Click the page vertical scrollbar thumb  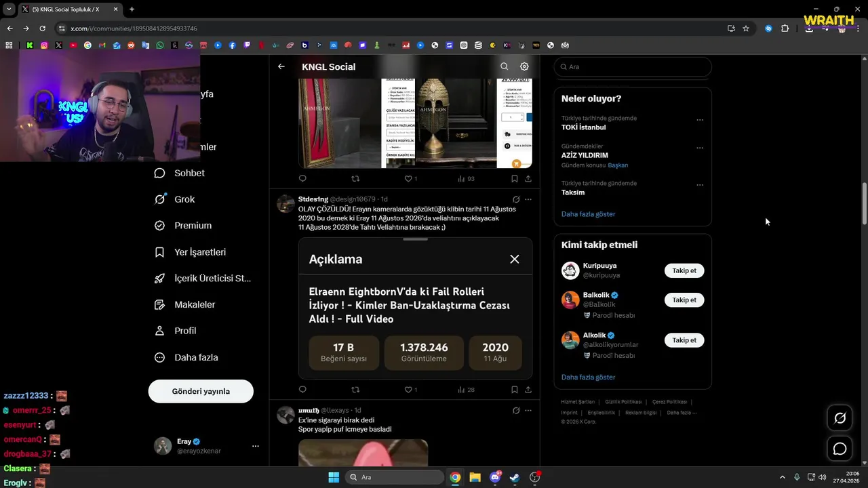click(864, 203)
